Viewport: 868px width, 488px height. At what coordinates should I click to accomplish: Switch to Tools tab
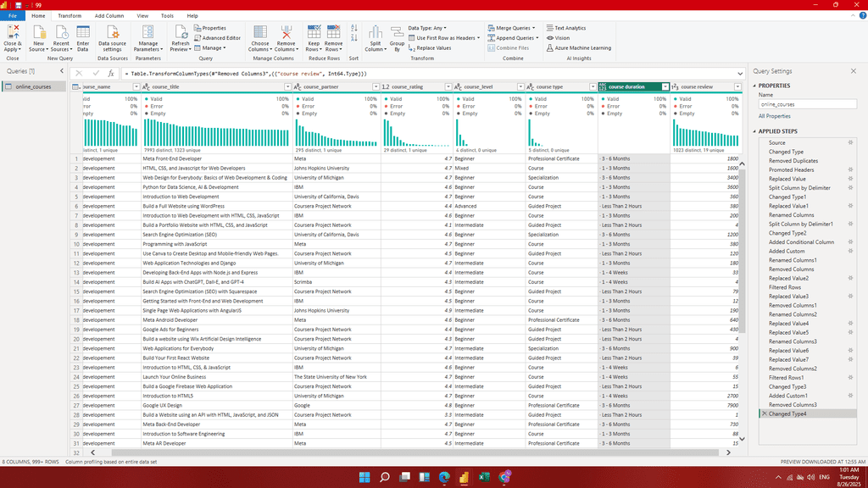167,16
